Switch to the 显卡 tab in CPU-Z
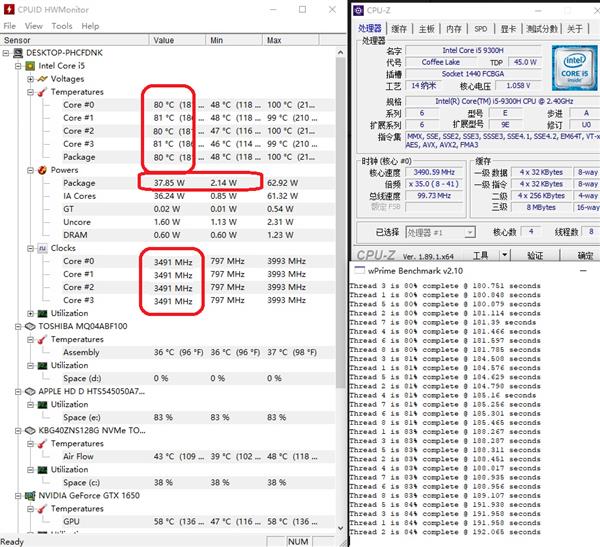600x547 pixels. click(x=508, y=29)
